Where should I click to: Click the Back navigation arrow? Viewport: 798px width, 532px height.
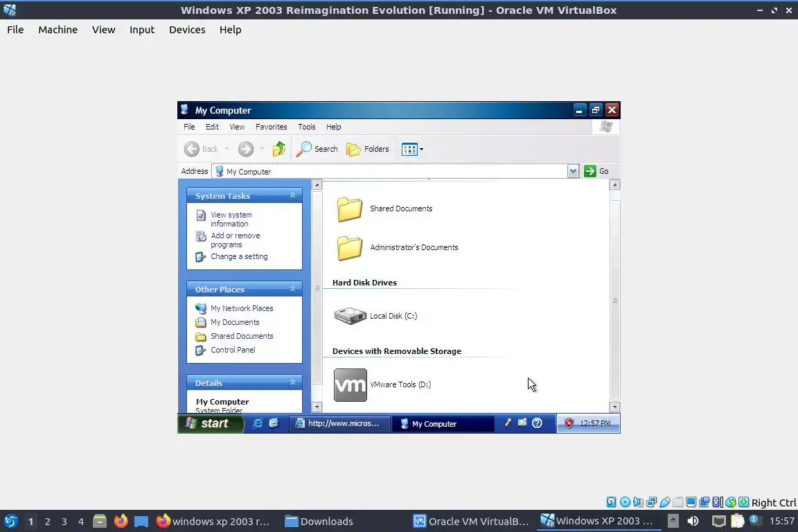192,149
